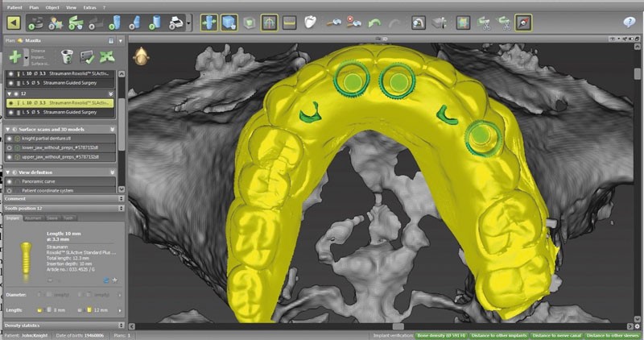Toggle visibility of lower_jaw_without_preps model

9,147
